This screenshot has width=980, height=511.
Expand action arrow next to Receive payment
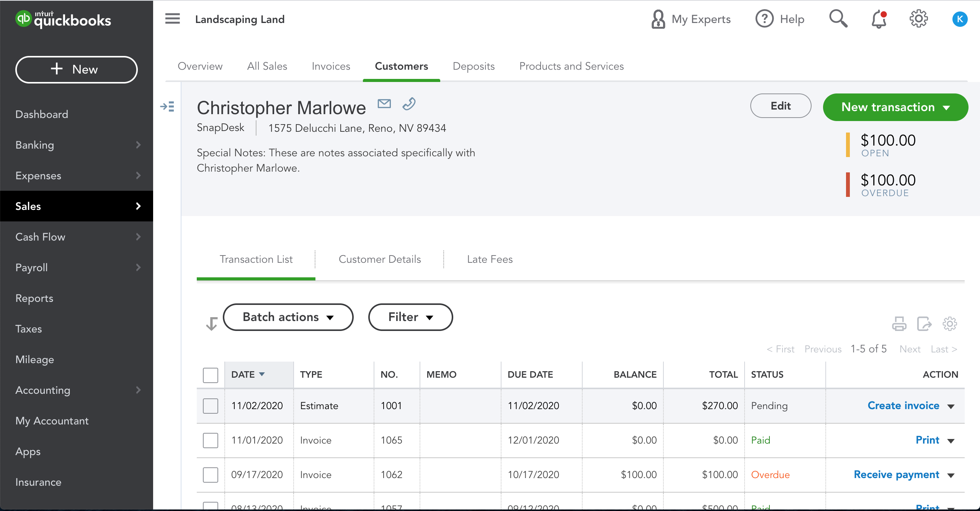click(951, 475)
